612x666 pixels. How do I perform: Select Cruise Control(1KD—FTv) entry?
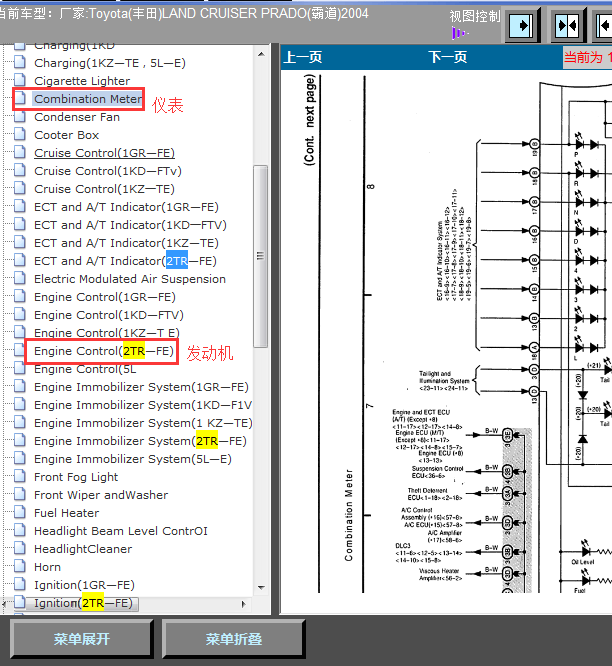(x=108, y=171)
